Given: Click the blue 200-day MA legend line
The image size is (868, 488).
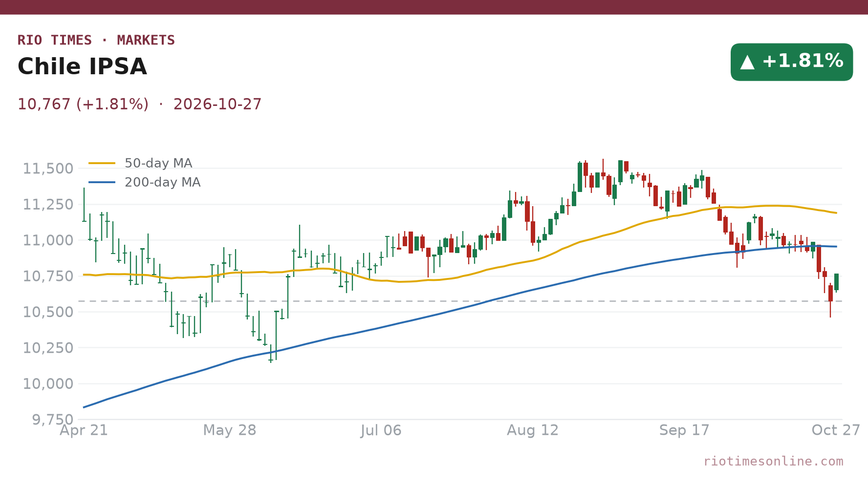Looking at the screenshot, I should (102, 182).
